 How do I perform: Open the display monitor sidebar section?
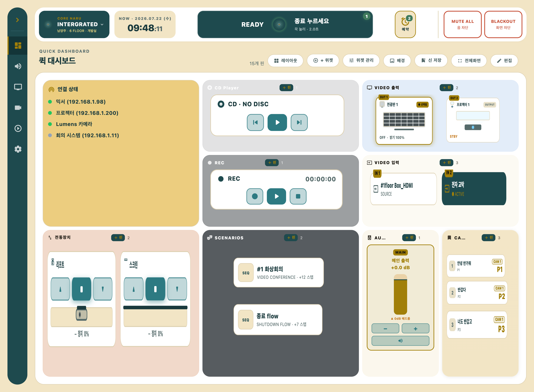click(x=18, y=87)
